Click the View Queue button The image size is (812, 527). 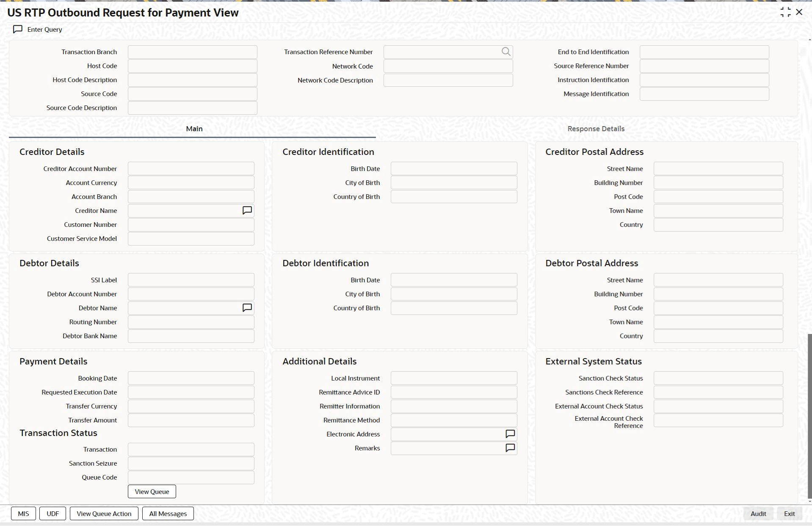coord(152,491)
